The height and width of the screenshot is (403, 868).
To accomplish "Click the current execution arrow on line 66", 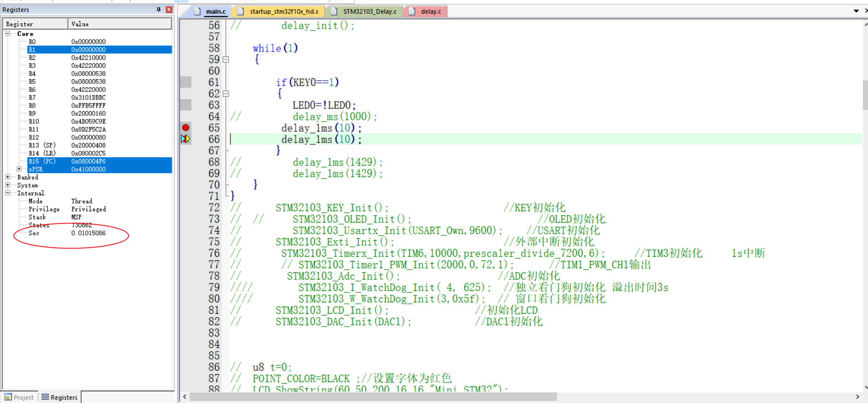I will click(x=185, y=139).
